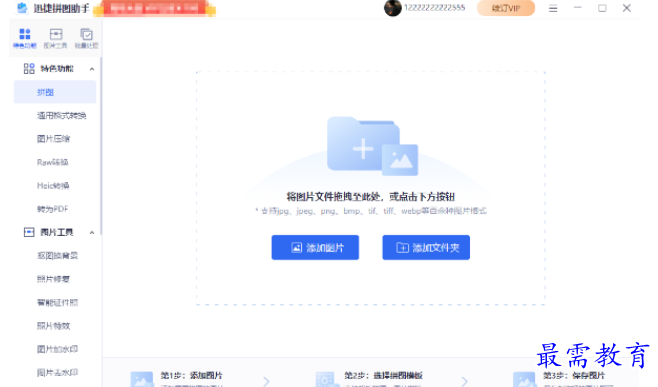Close the application window
This screenshot has width=658, height=387.
pos(627,8)
